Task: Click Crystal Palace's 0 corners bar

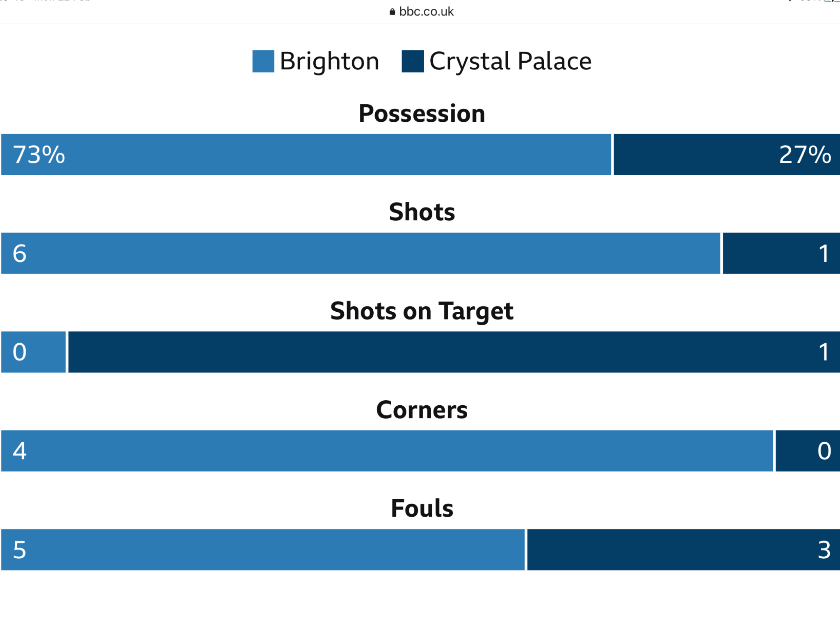Action: point(808,451)
